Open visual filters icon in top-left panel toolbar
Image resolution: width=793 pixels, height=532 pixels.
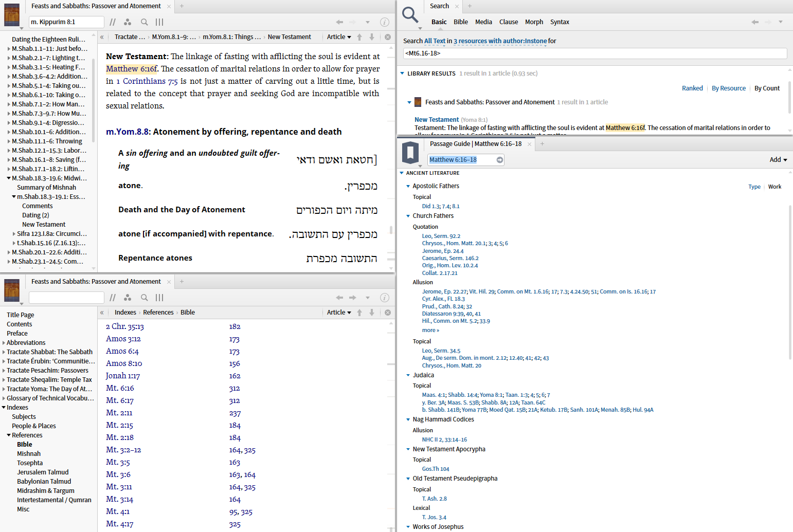128,22
